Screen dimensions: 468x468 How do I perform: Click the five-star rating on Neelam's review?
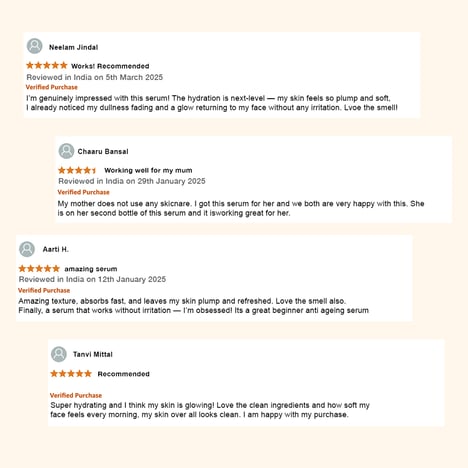[x=47, y=65]
